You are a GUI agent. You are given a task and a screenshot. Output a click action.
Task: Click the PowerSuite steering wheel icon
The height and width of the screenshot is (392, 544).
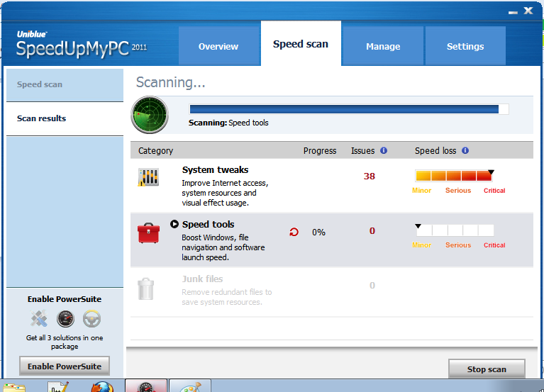coord(92,319)
